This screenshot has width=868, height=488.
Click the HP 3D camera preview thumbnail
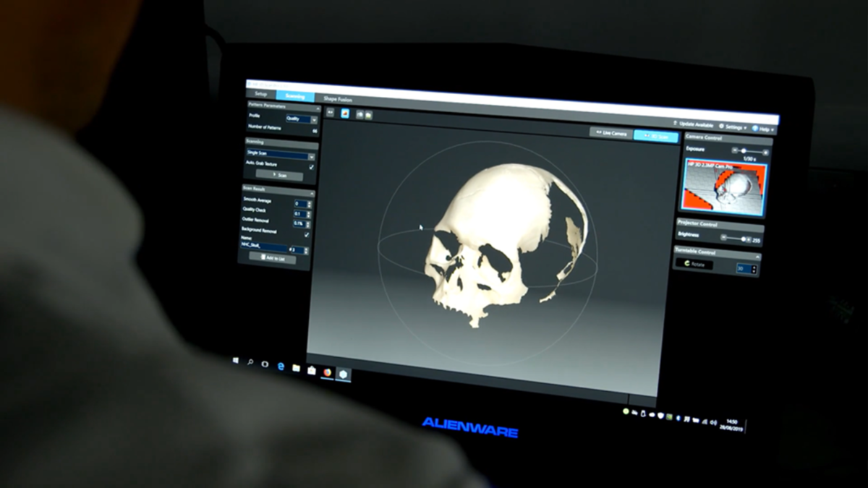[x=726, y=188]
